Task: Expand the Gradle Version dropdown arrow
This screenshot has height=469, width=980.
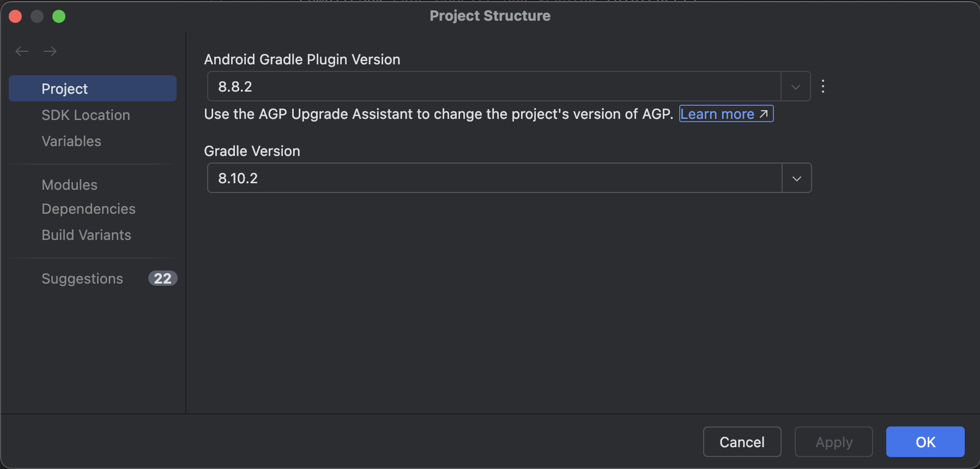Action: (797, 178)
